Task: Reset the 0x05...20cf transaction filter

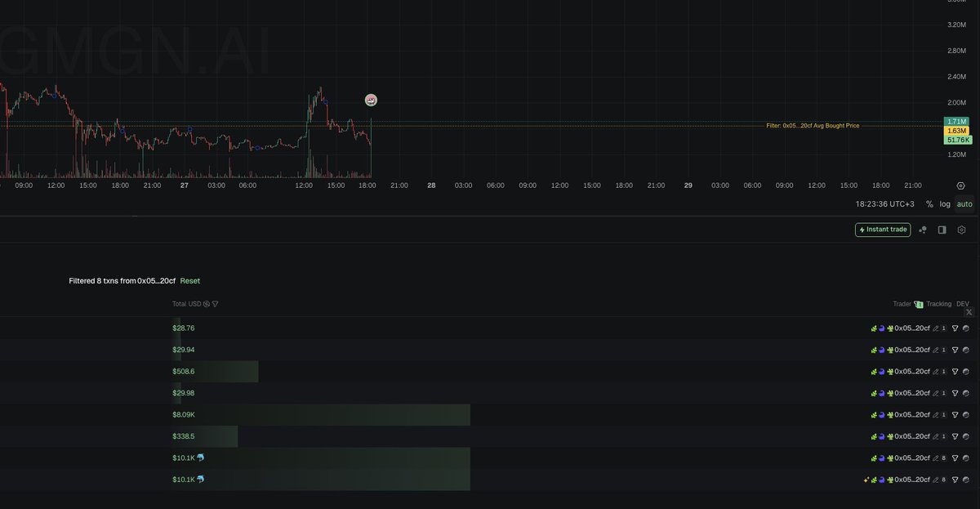Action: click(x=190, y=281)
